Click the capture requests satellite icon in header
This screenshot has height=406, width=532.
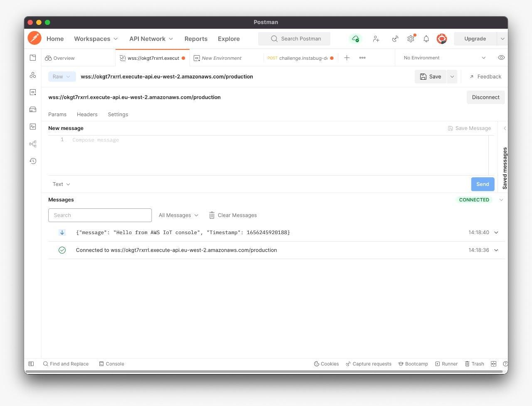point(395,39)
